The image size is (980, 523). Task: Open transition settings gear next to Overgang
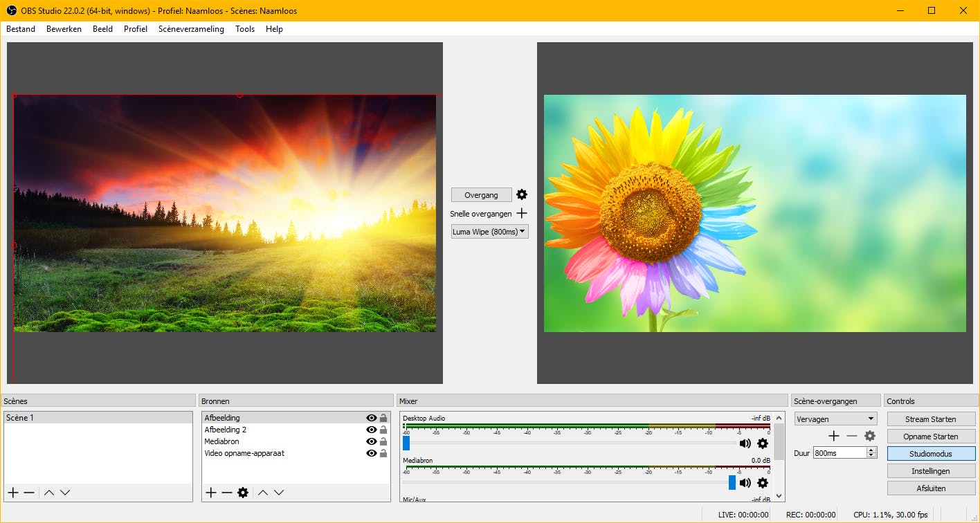(x=522, y=195)
